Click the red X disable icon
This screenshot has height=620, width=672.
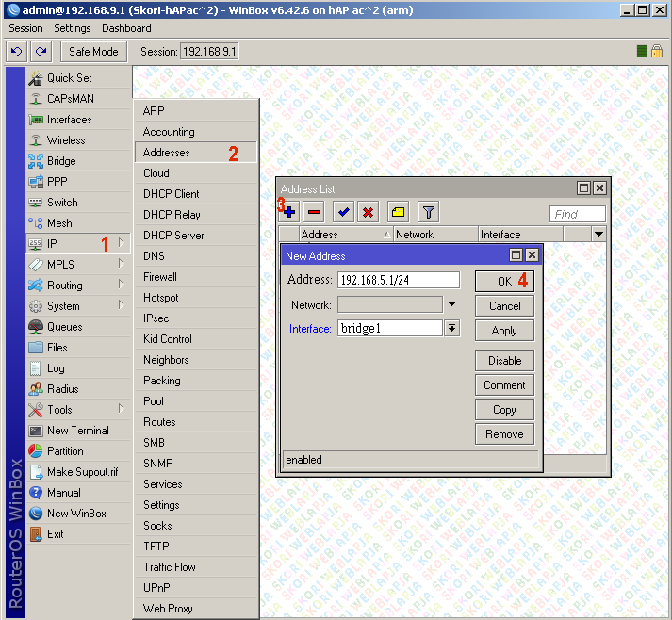tap(368, 213)
